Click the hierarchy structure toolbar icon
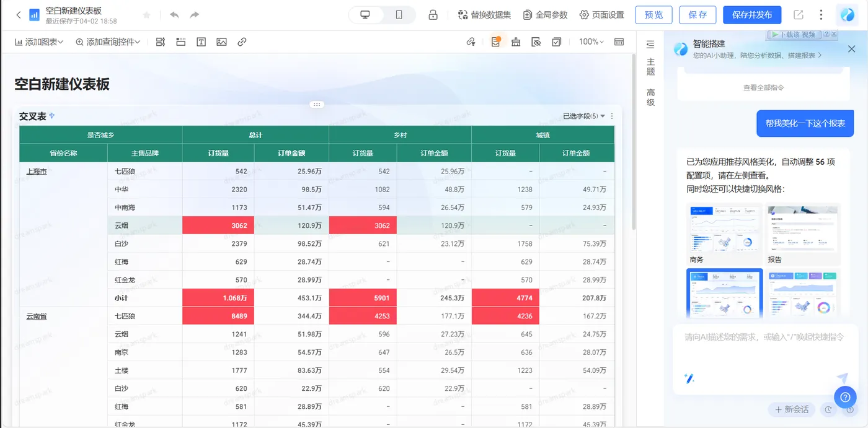Viewport: 868px width, 428px height. 516,42
